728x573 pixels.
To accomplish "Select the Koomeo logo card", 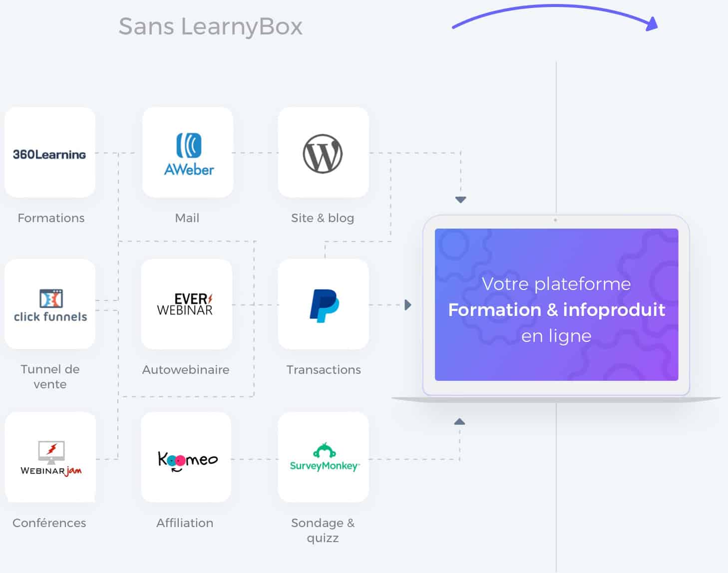I will click(x=186, y=457).
